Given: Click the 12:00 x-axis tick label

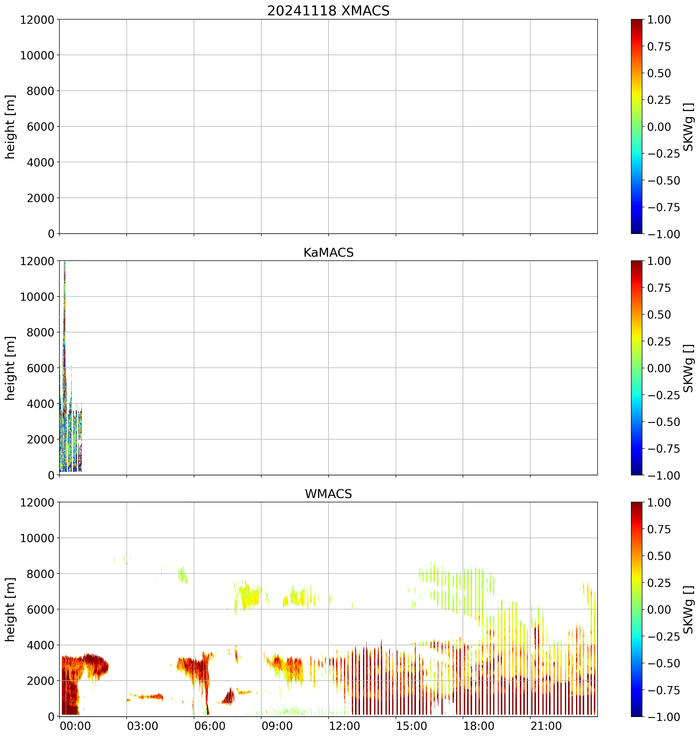Looking at the screenshot, I should [x=344, y=726].
